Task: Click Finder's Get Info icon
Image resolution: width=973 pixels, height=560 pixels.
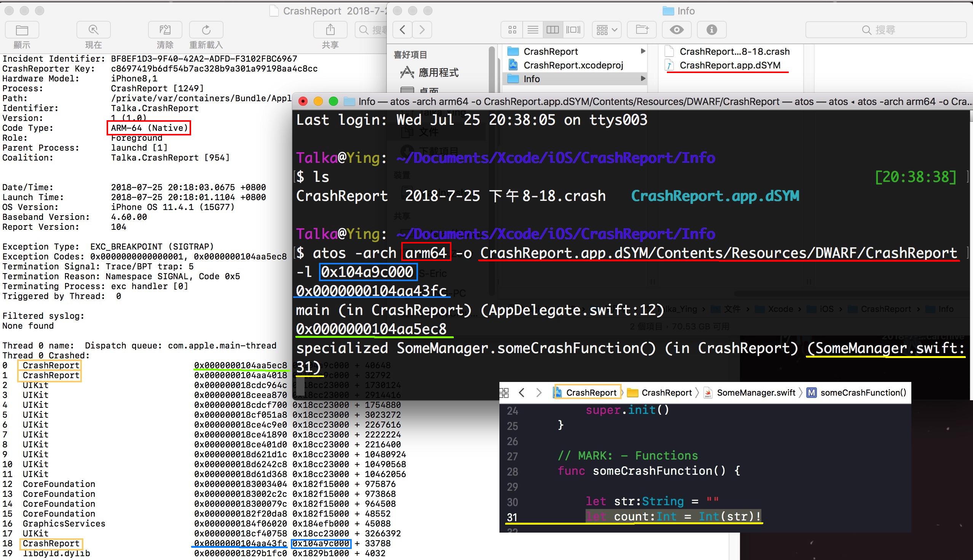Action: (x=711, y=30)
